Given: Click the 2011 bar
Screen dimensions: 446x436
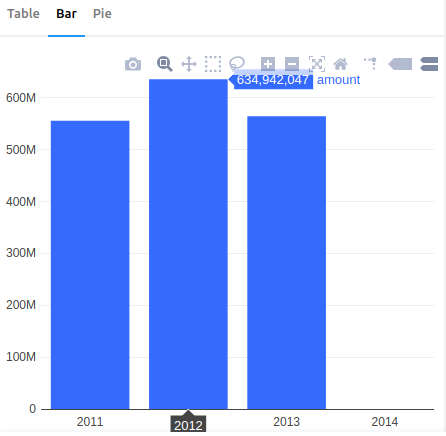Looking at the screenshot, I should (90, 265).
